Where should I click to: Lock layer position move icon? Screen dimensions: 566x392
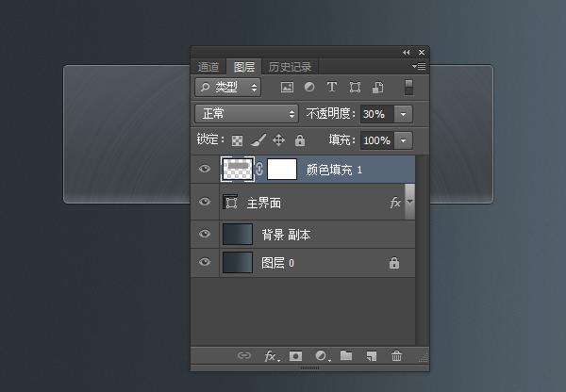[x=278, y=139]
